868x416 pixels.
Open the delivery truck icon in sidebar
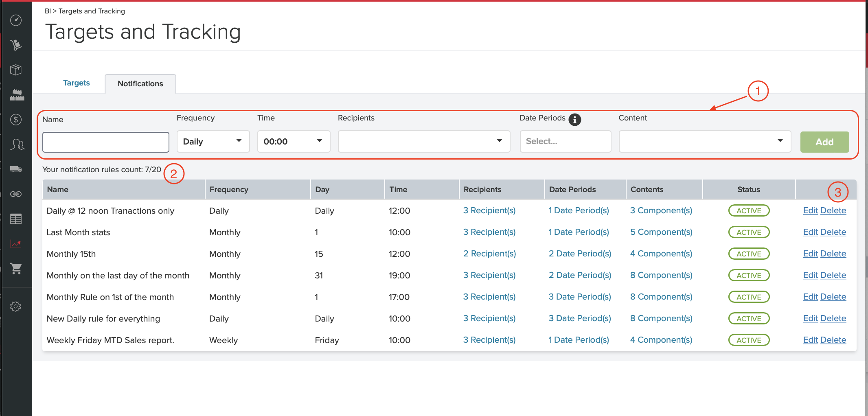coord(16,169)
